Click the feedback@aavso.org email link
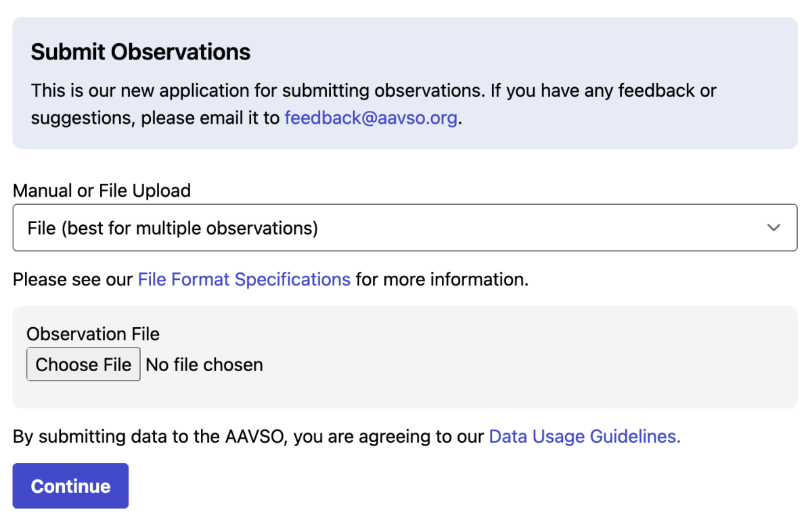The width and height of the screenshot is (812, 528). tap(370, 118)
